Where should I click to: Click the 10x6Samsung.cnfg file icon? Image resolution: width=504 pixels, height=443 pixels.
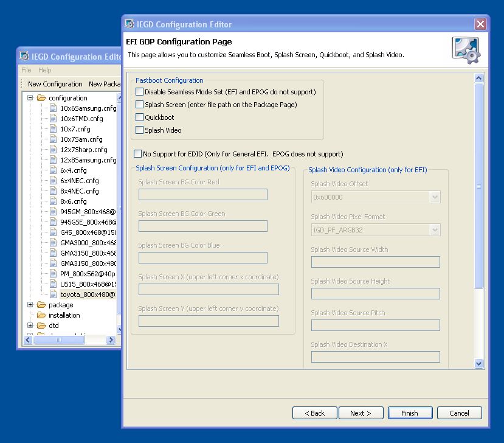(x=54, y=108)
